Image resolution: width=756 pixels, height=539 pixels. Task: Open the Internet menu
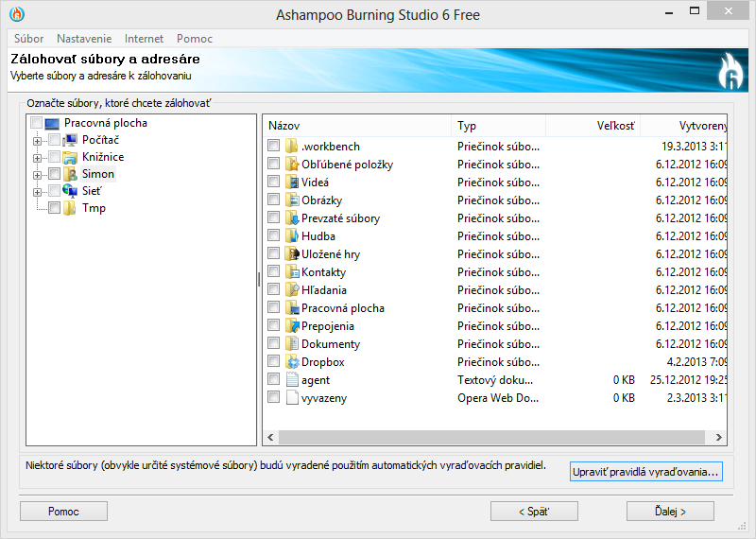click(x=144, y=39)
